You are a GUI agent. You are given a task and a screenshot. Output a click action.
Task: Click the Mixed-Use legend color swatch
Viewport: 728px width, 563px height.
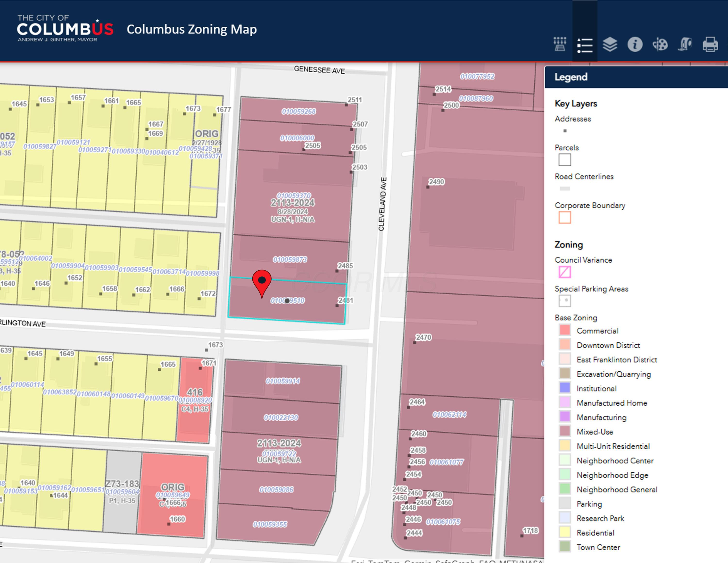coord(565,431)
